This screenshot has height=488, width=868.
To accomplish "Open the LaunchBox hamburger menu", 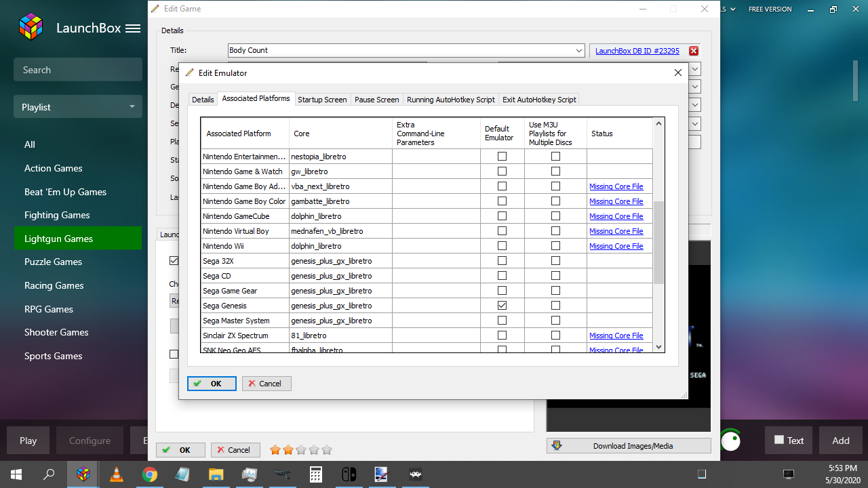I will tap(133, 28).
